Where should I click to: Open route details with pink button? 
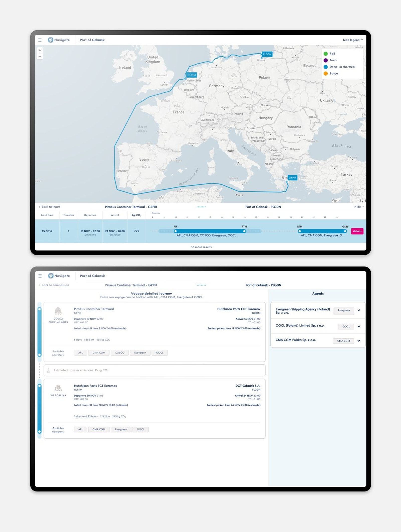tap(357, 231)
